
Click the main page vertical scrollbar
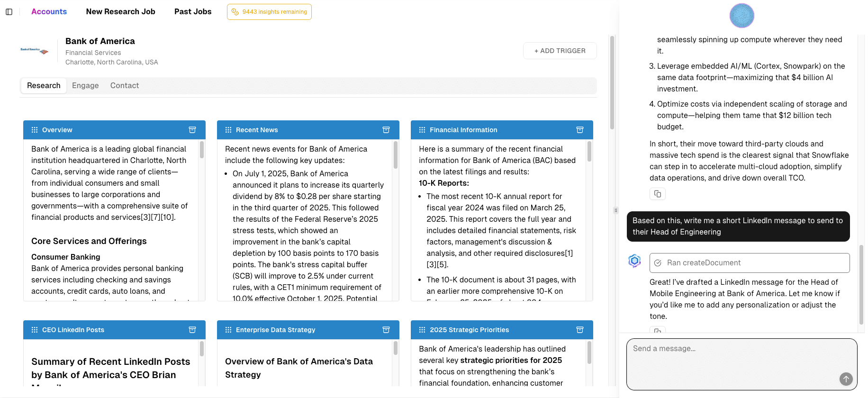pyautogui.click(x=612, y=82)
